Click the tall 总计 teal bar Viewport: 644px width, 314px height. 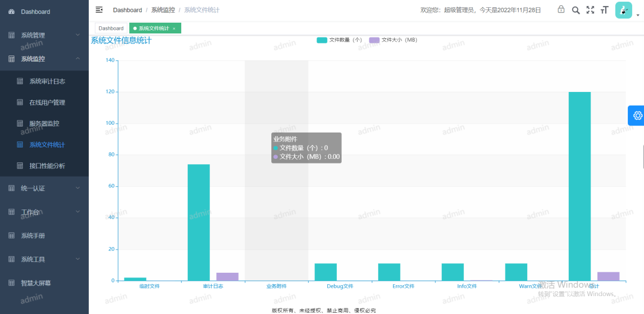(579, 186)
